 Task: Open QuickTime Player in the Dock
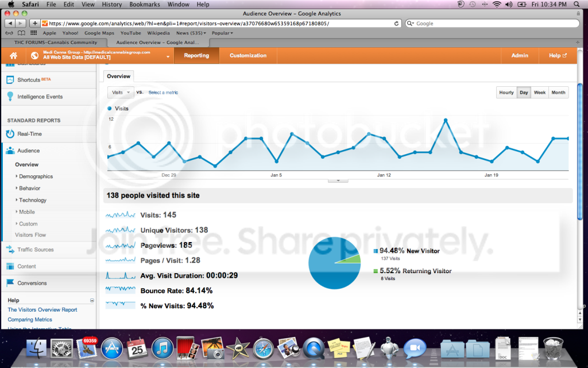click(314, 349)
